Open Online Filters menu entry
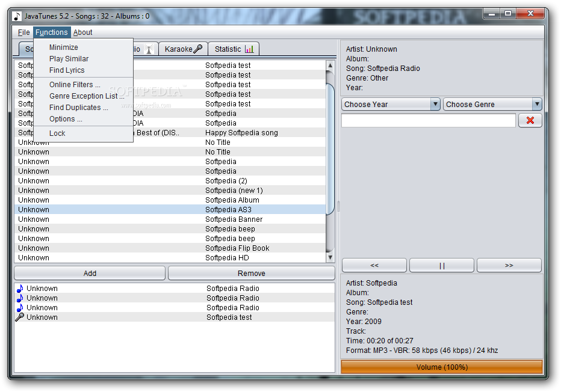 coord(83,85)
